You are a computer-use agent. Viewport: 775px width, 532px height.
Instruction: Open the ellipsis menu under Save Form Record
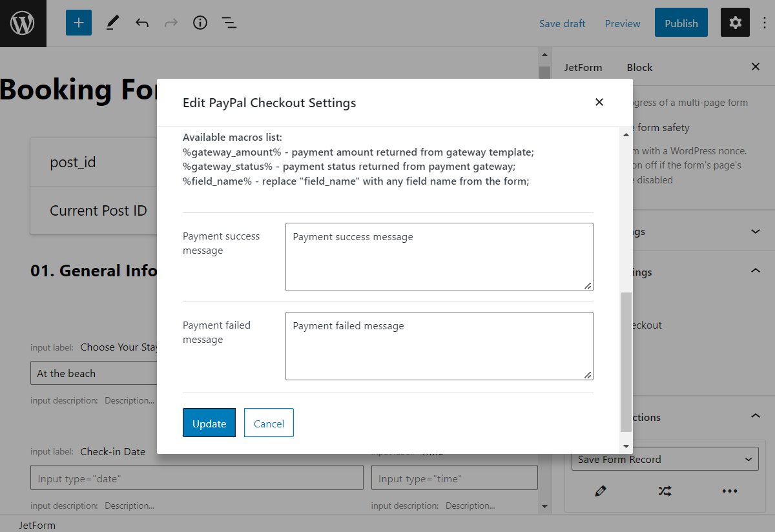[x=729, y=491]
